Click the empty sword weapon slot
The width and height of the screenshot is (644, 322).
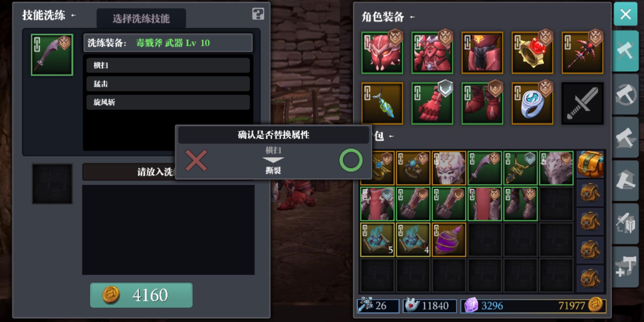(583, 103)
